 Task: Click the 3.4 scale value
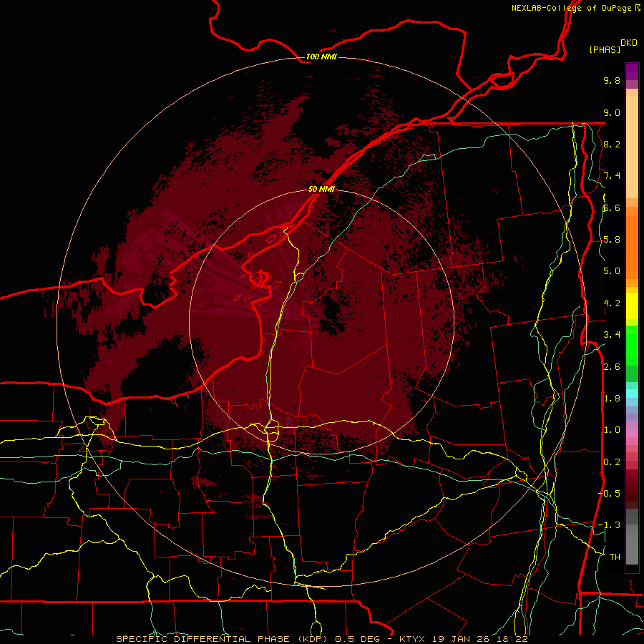click(612, 335)
